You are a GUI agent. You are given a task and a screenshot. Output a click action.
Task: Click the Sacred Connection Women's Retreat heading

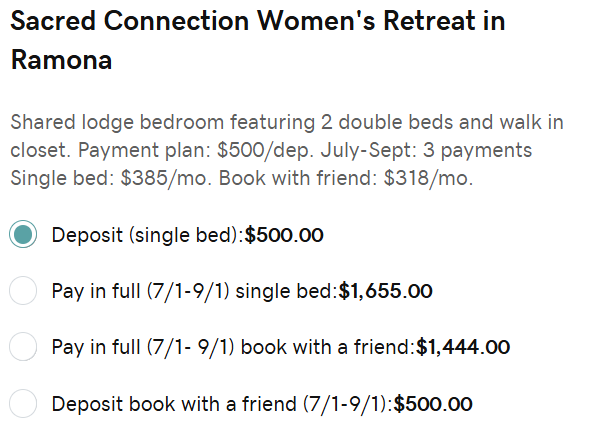click(x=258, y=40)
